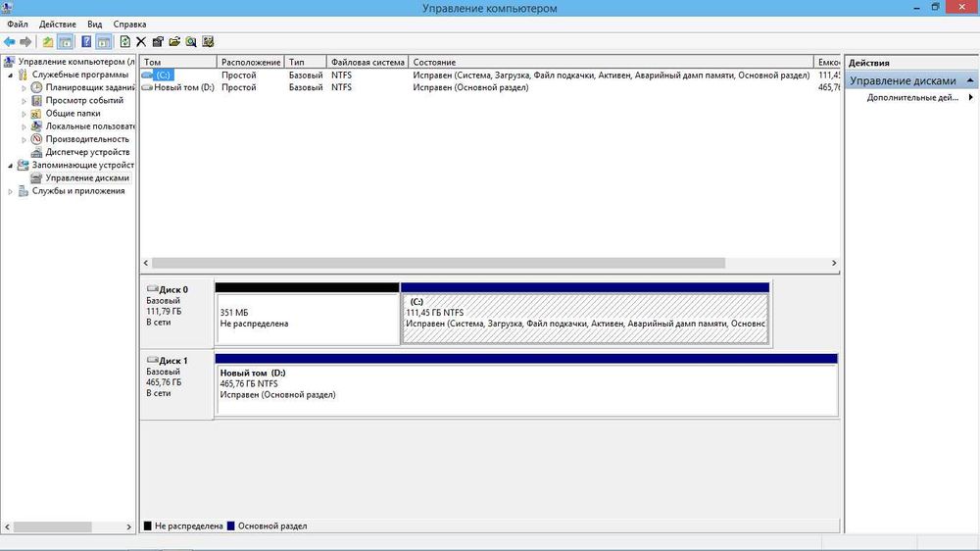Click the black Не распределена legend swatch

pyautogui.click(x=148, y=526)
